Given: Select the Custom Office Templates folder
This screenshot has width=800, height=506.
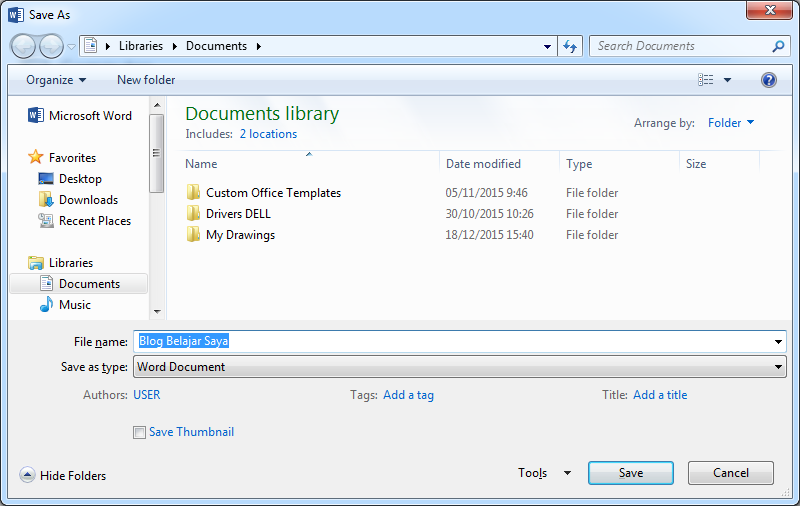Looking at the screenshot, I should (x=273, y=193).
